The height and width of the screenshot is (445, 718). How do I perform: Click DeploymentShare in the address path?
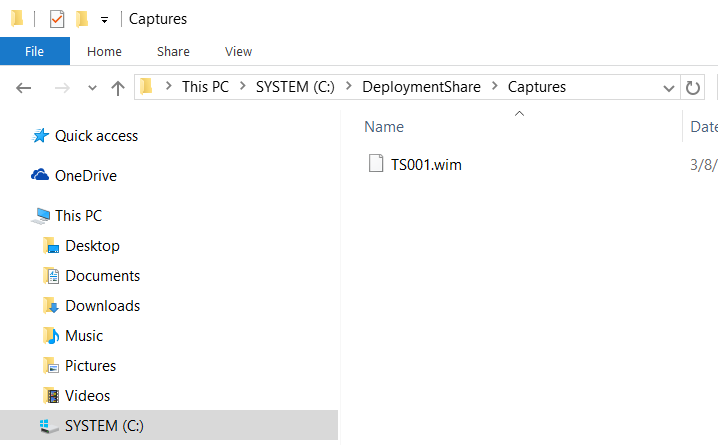tap(421, 87)
